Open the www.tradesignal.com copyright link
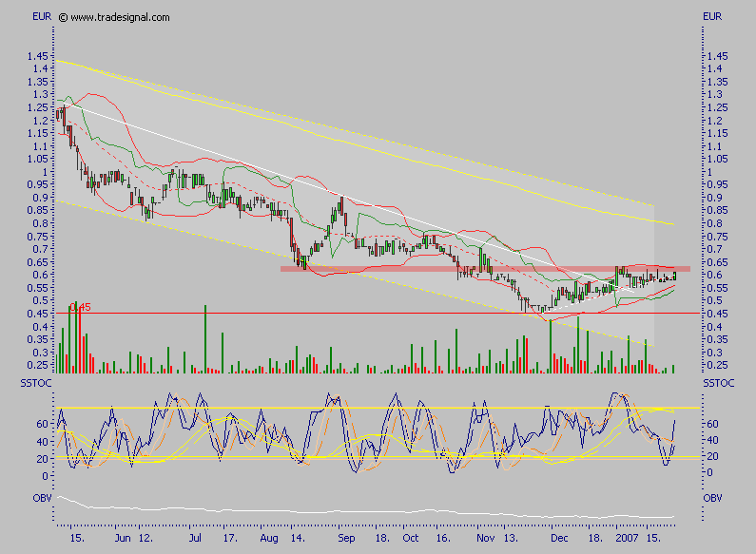 [120, 17]
